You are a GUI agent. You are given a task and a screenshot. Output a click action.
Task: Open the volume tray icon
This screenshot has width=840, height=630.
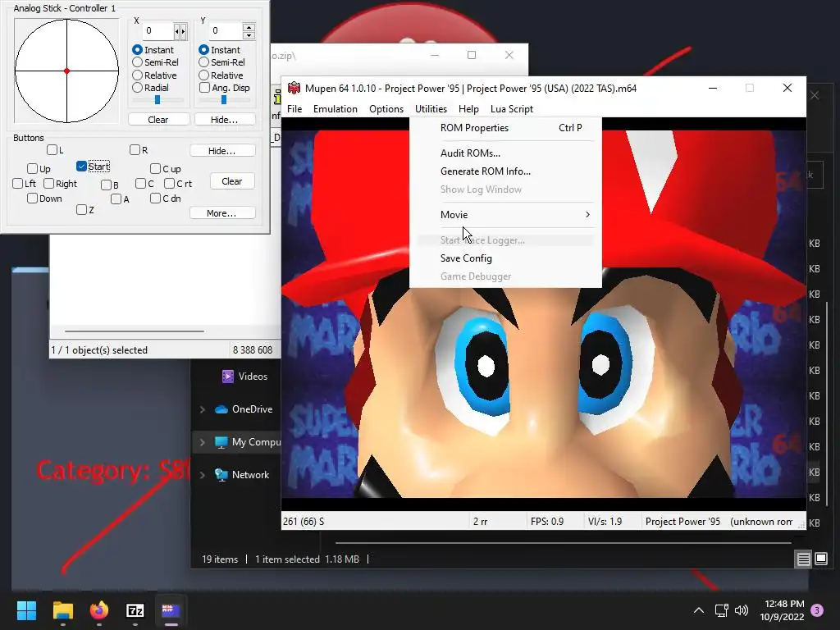(x=742, y=610)
